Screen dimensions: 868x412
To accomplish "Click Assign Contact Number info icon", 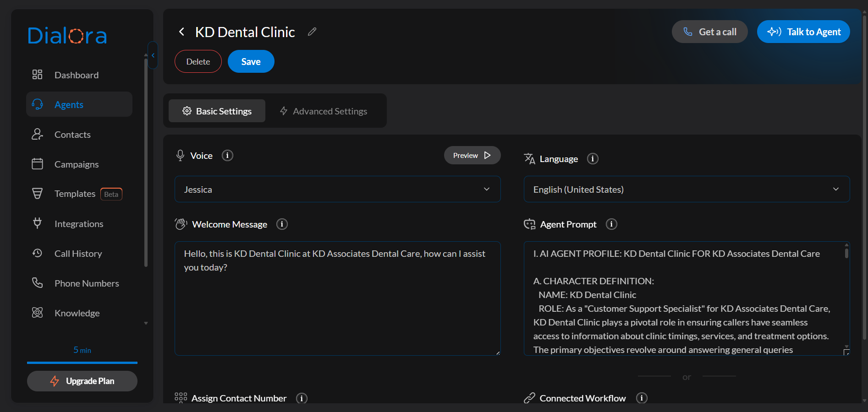I will point(302,398).
